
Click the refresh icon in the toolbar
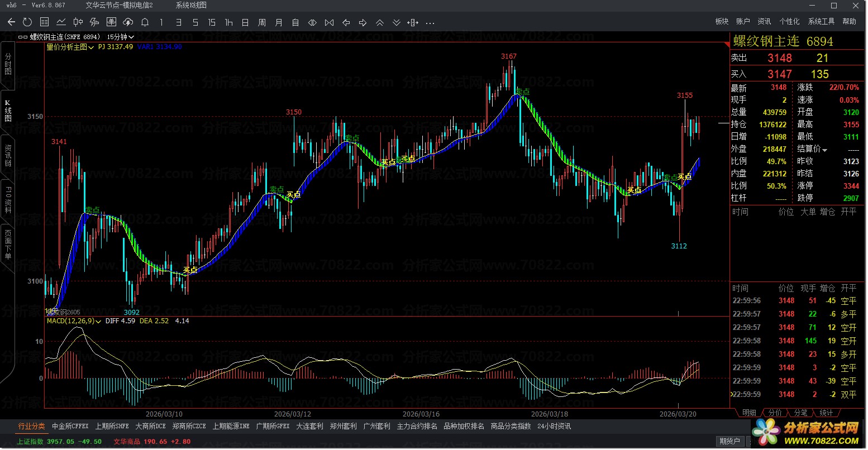click(27, 22)
